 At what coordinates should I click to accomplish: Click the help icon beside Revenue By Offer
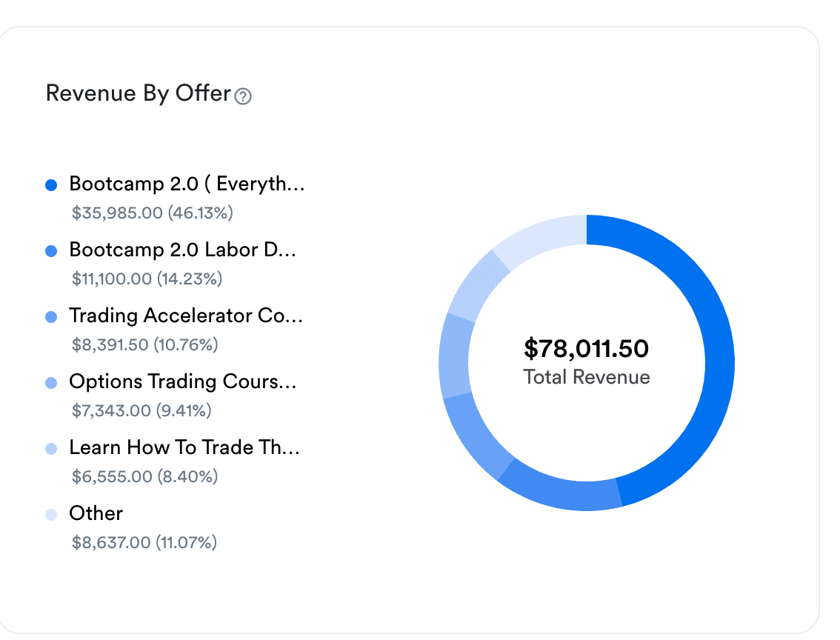point(243,96)
